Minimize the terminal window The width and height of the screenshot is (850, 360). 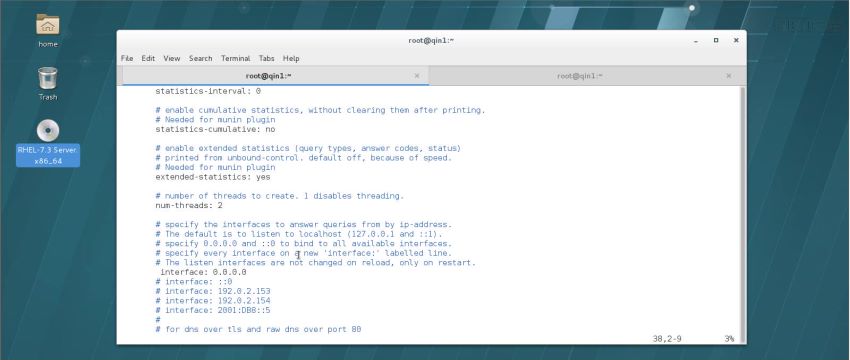[x=696, y=41]
